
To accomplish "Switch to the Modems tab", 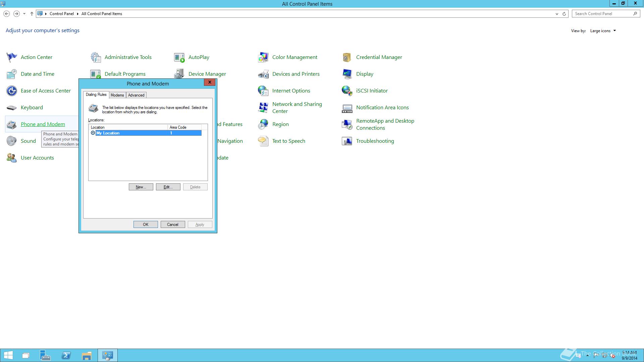I will point(117,95).
